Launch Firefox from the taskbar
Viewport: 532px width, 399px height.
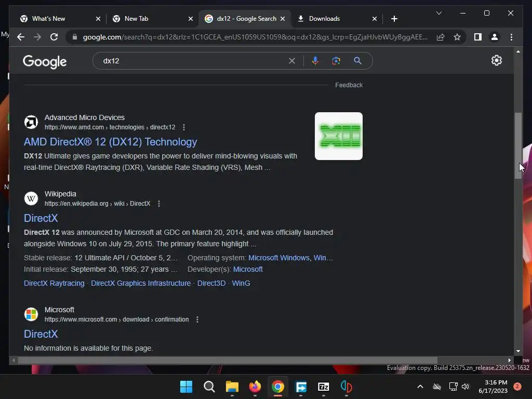point(255,387)
